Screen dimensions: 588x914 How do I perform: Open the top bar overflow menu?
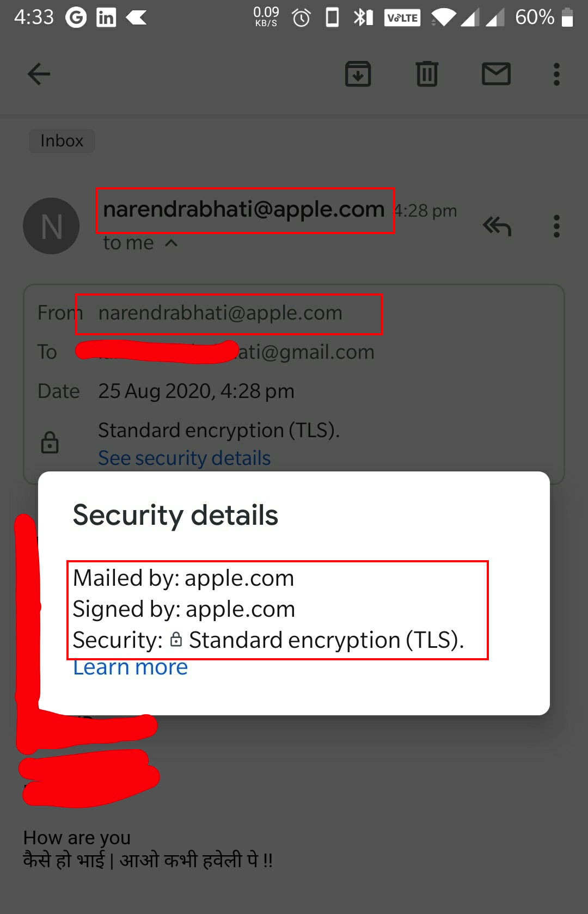click(x=556, y=74)
